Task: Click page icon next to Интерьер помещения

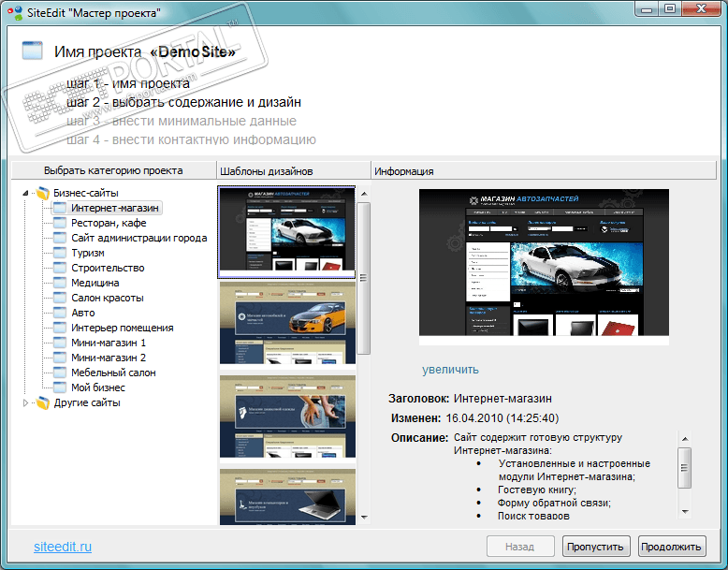Action: (x=60, y=328)
